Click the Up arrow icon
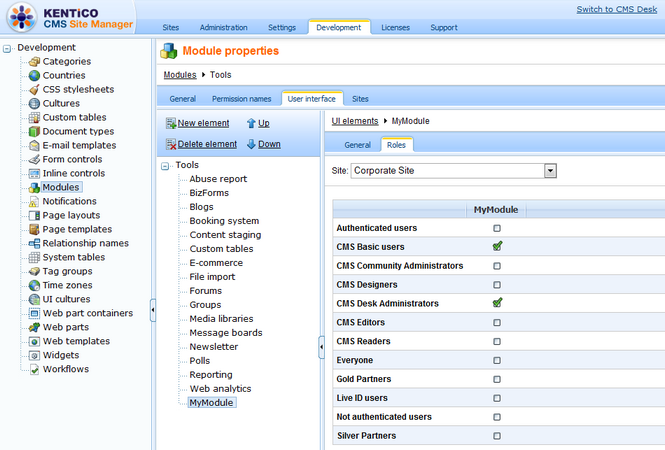This screenshot has height=450, width=665. [x=251, y=123]
